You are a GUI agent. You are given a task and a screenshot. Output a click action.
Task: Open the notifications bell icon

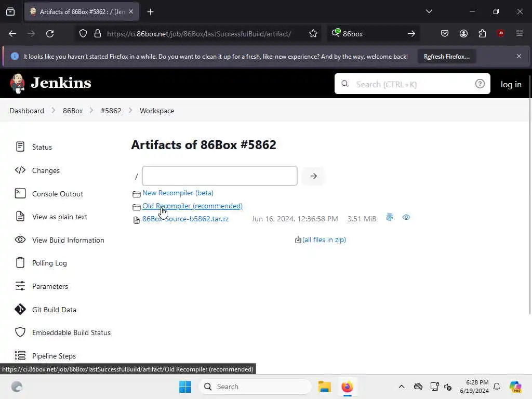[497, 387]
